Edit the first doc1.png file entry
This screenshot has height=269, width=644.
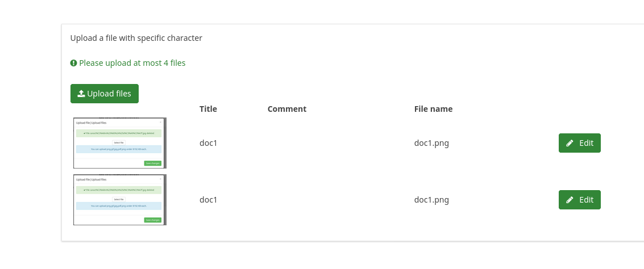(x=579, y=143)
